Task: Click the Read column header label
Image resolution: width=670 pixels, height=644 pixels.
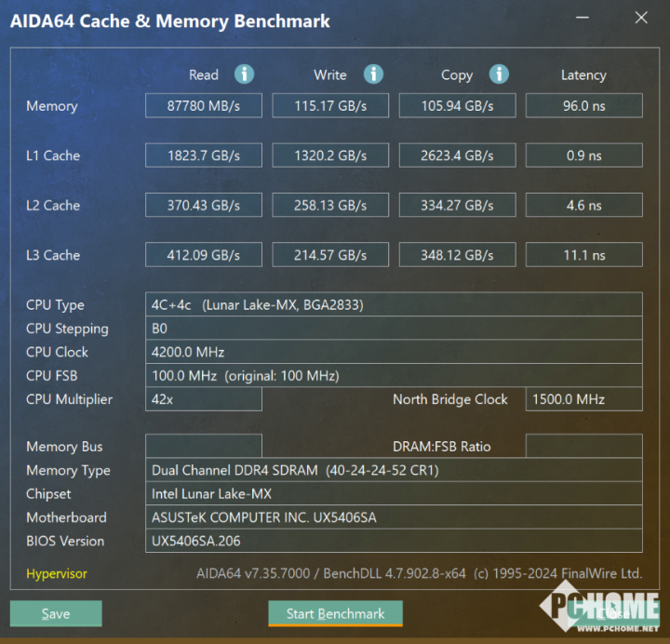Action: coord(204,74)
